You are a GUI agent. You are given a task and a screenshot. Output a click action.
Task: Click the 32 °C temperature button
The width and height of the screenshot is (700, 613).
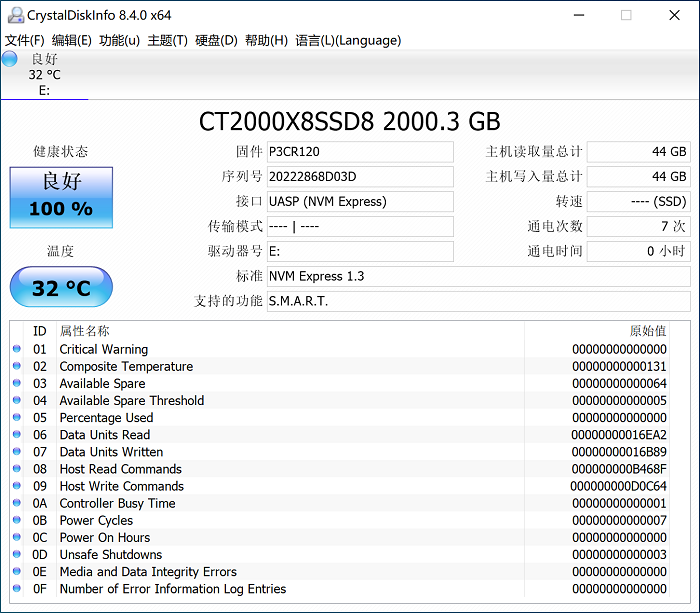pyautogui.click(x=61, y=288)
